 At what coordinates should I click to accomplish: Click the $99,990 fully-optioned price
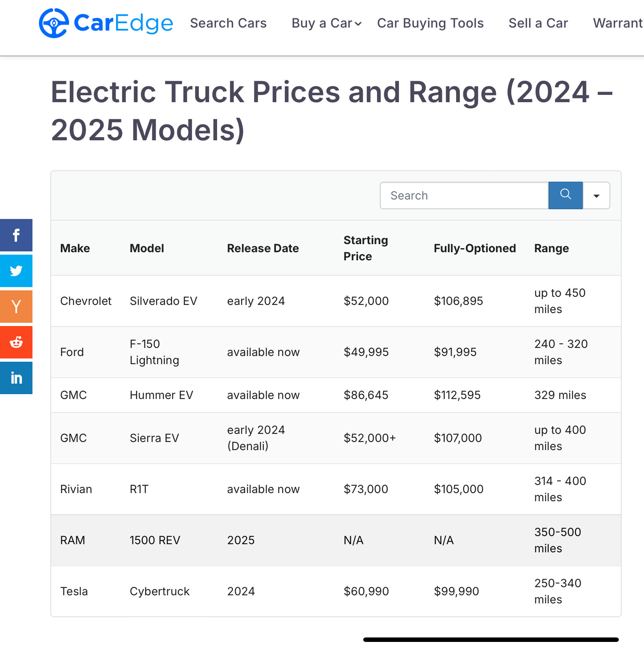click(x=457, y=591)
